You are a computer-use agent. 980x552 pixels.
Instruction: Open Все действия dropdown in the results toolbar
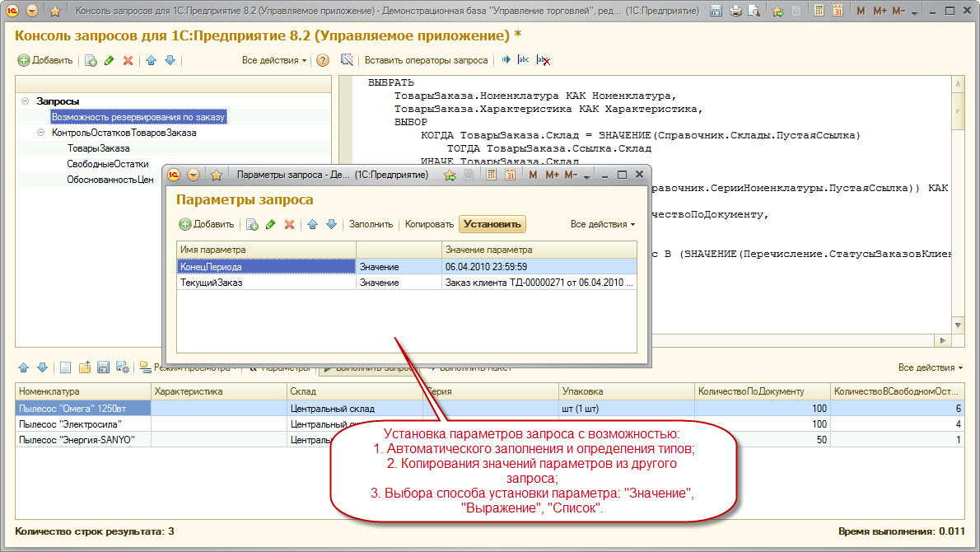(931, 367)
